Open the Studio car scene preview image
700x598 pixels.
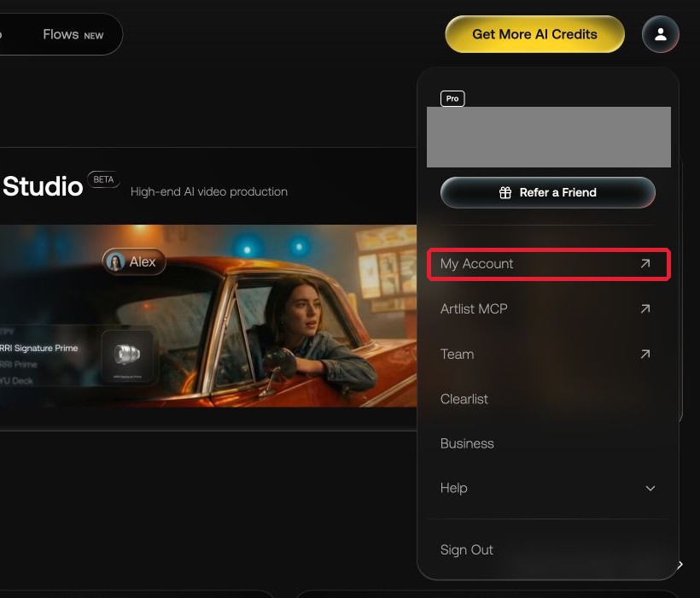(x=208, y=316)
